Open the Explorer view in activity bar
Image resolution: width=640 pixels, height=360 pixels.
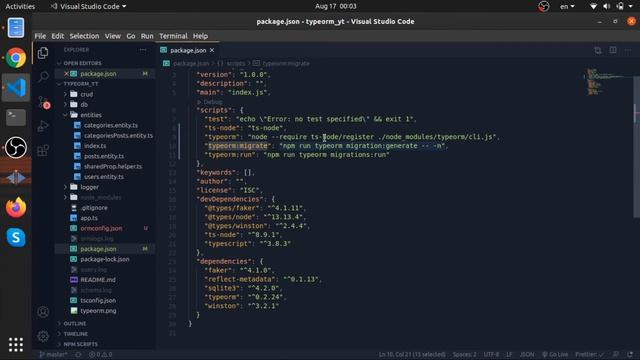tap(43, 53)
